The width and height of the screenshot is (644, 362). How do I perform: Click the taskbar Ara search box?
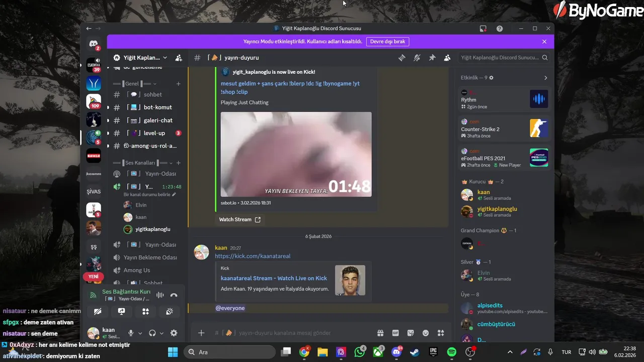tap(229, 352)
